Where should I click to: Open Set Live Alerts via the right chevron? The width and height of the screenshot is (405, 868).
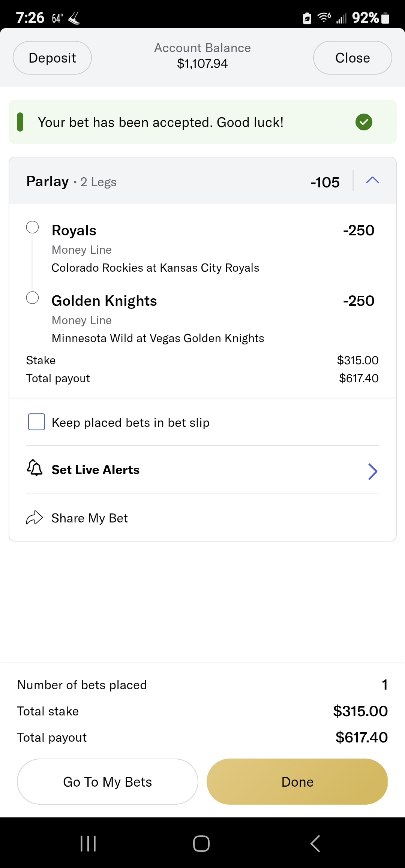[372, 471]
